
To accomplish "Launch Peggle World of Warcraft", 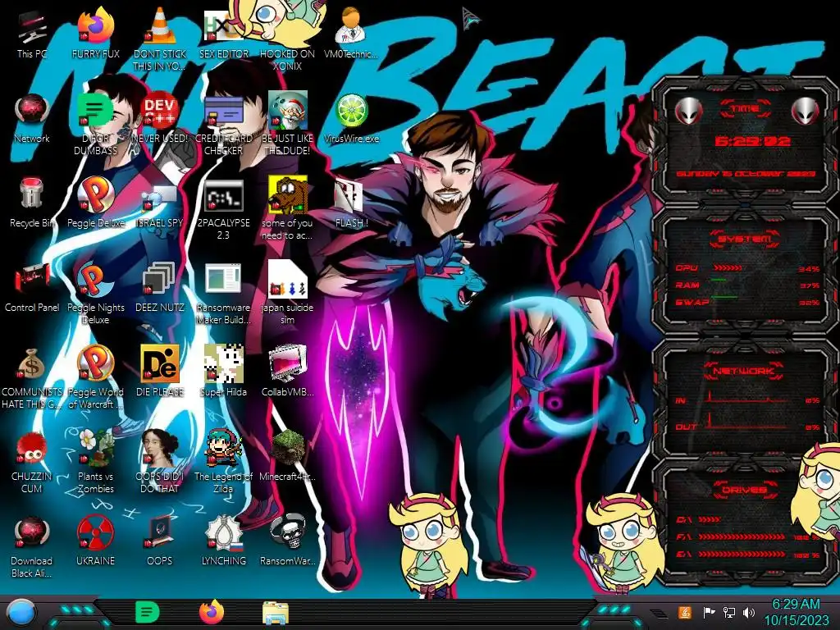I will pyautogui.click(x=95, y=377).
